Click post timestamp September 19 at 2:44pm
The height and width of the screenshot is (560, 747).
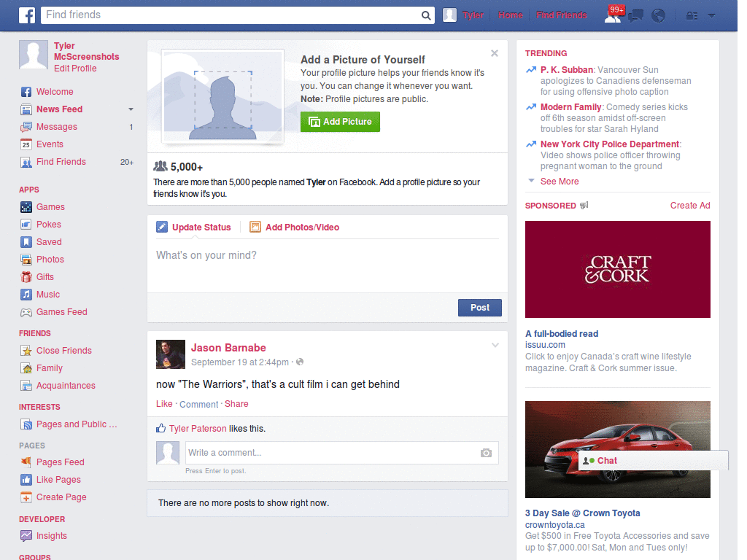(x=239, y=362)
